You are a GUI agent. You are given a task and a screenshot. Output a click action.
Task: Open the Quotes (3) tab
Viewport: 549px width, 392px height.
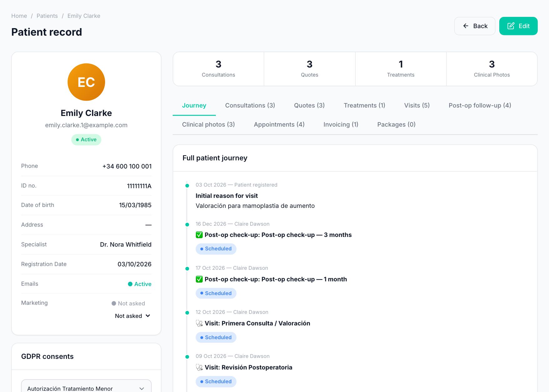coord(309,106)
